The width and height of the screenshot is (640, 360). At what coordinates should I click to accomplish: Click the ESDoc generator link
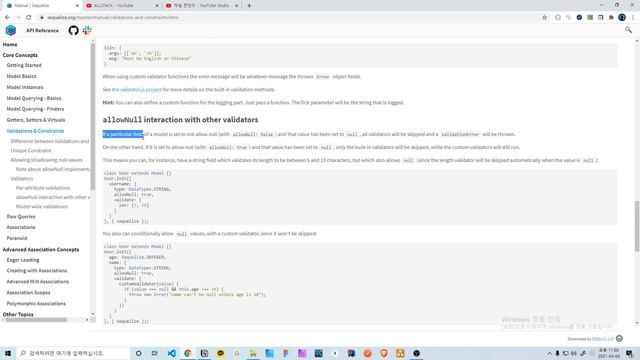point(603,339)
